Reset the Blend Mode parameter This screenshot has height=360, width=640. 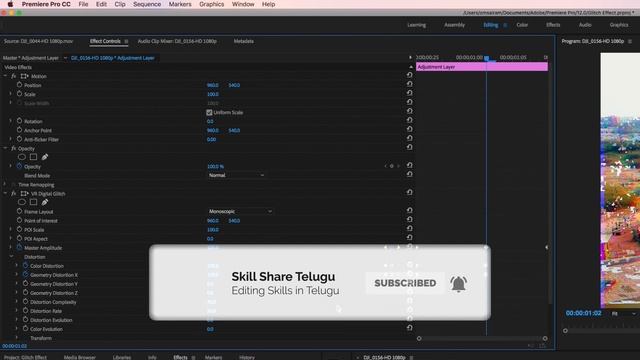(409, 174)
